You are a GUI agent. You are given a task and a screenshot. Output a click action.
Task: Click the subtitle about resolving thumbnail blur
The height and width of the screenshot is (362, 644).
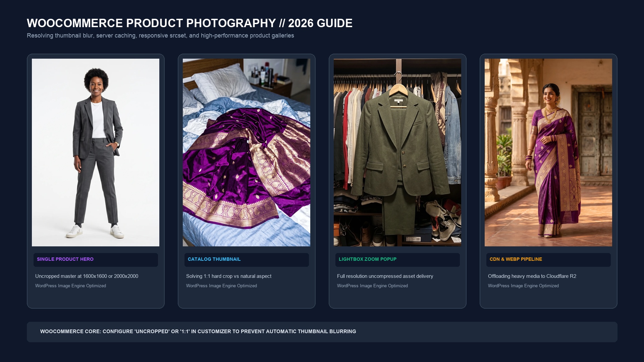pos(160,36)
